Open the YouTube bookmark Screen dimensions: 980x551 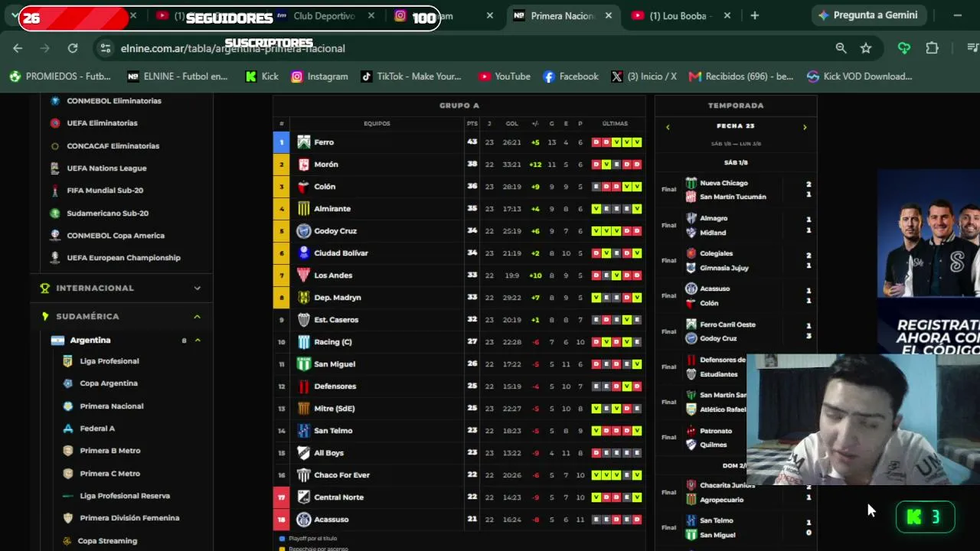(505, 77)
